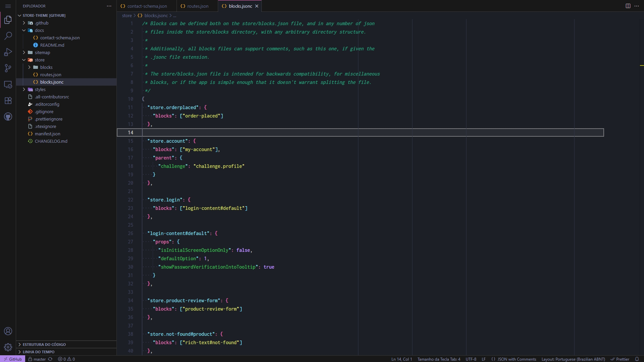Change UTF-8 file encoding
The image size is (644, 362).
pos(471,359)
